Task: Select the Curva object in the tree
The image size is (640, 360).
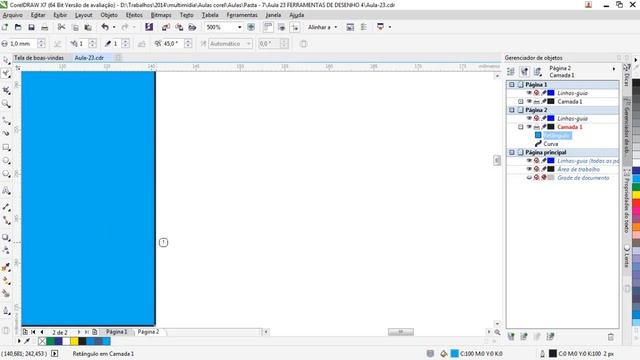Action: (551, 144)
